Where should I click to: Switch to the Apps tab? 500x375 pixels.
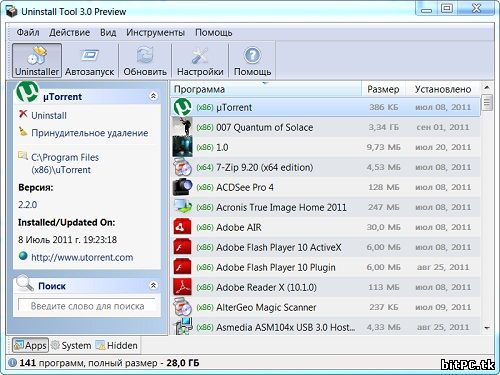coord(30,345)
